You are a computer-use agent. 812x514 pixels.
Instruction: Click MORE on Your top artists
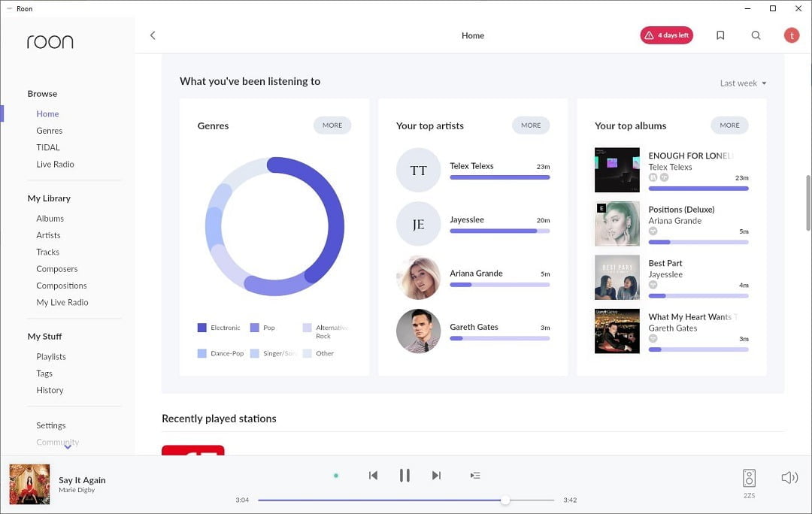[531, 125]
